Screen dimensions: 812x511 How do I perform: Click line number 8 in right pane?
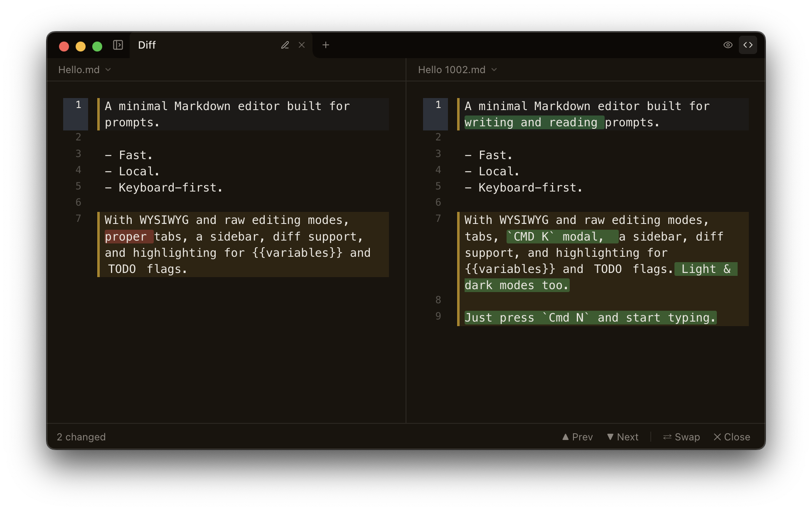coord(438,300)
